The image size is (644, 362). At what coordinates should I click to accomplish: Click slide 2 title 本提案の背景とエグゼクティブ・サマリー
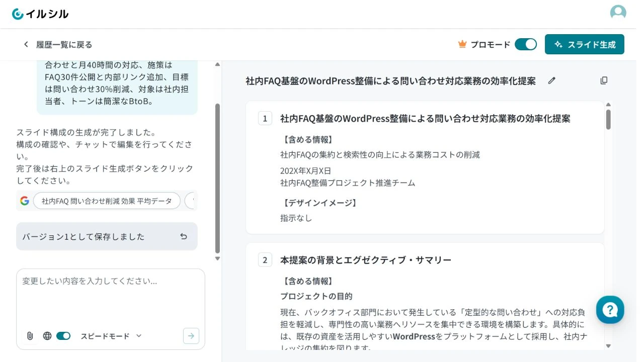click(366, 260)
